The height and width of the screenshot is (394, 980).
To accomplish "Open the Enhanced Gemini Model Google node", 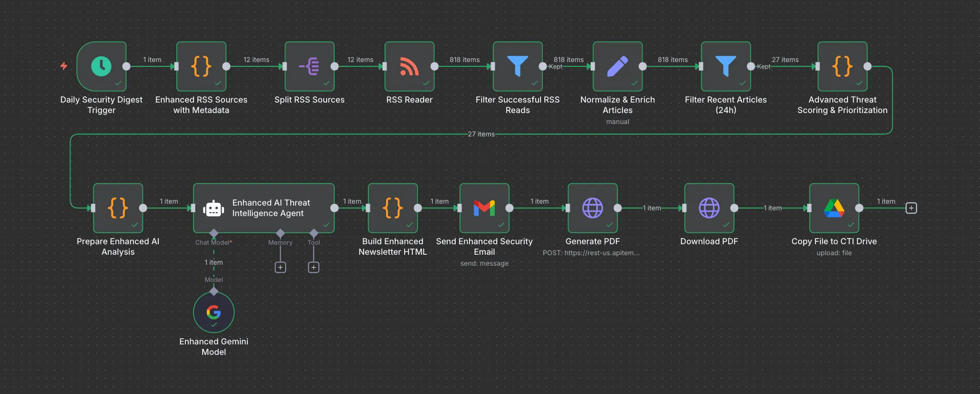I will click(x=214, y=312).
